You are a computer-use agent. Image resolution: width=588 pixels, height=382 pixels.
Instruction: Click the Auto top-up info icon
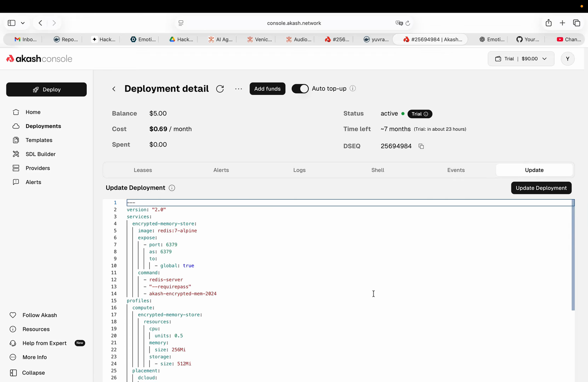click(353, 89)
